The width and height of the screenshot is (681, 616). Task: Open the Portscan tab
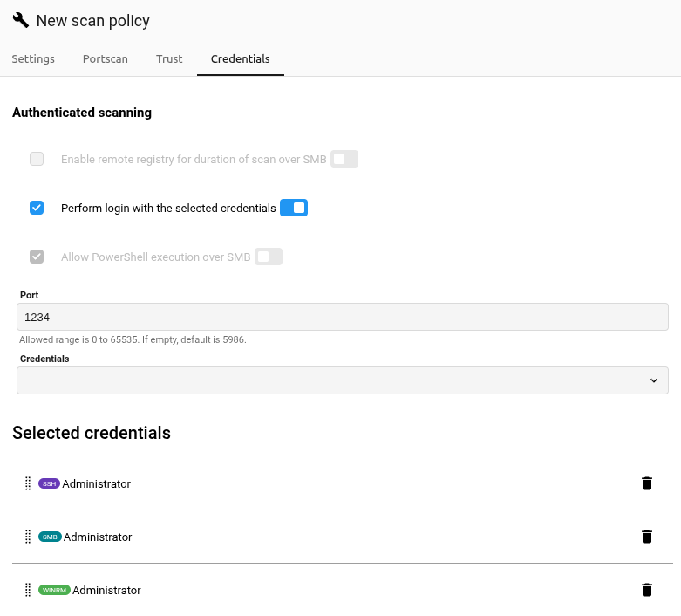[106, 59]
